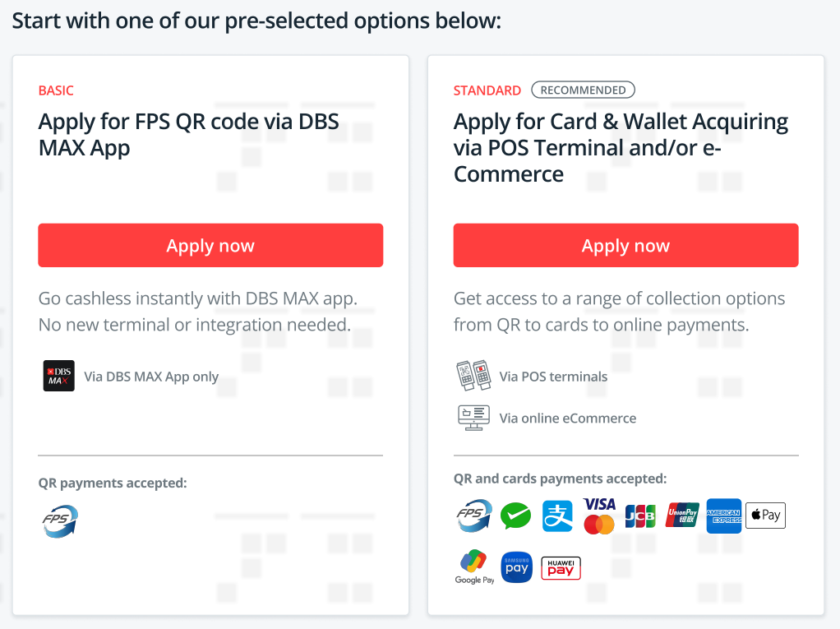Click the RECOMMENDED badge
This screenshot has width=840, height=629.
[583, 90]
